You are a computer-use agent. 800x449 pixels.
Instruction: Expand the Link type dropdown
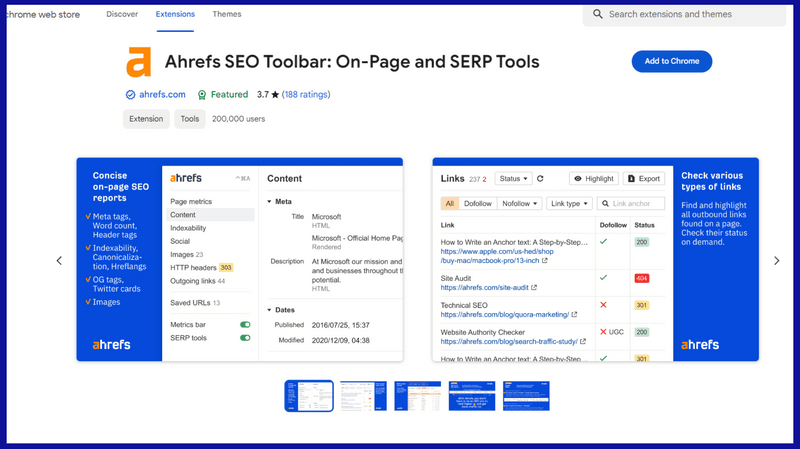[x=570, y=204]
